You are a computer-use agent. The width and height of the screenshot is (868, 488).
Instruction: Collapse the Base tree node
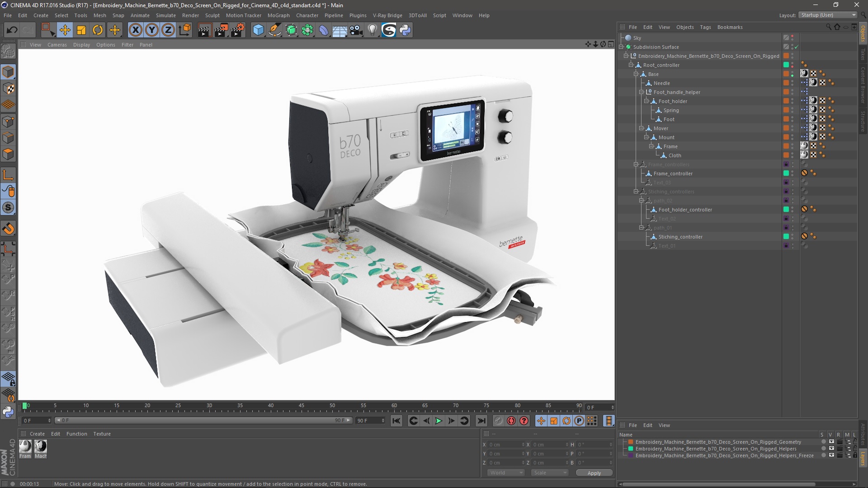(x=636, y=74)
